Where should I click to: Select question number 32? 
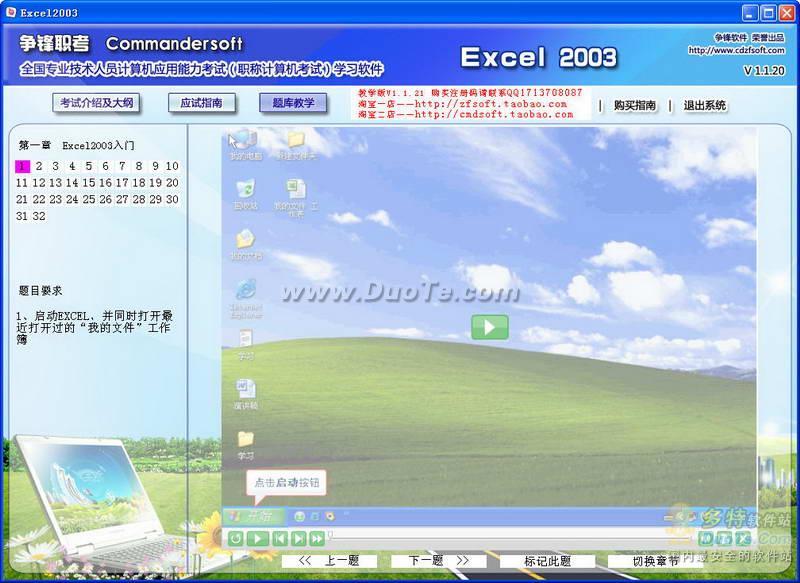coord(39,216)
